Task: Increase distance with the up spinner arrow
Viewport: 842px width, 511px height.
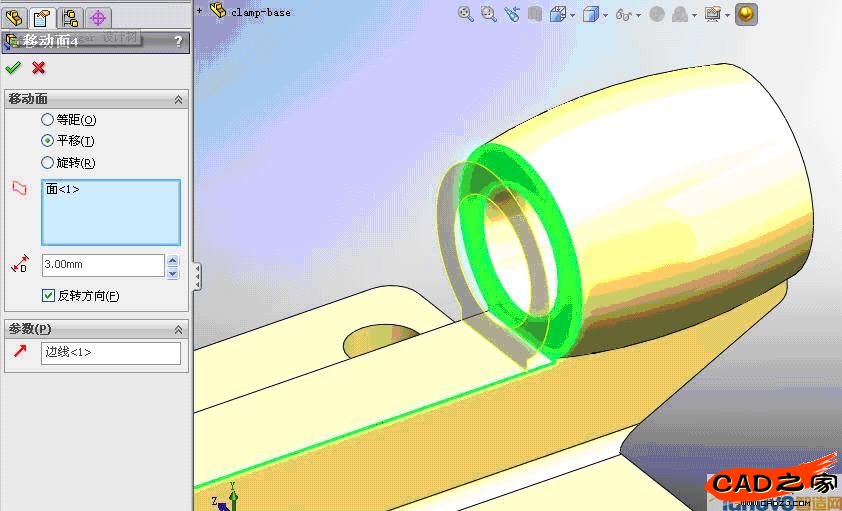Action: tap(172, 261)
